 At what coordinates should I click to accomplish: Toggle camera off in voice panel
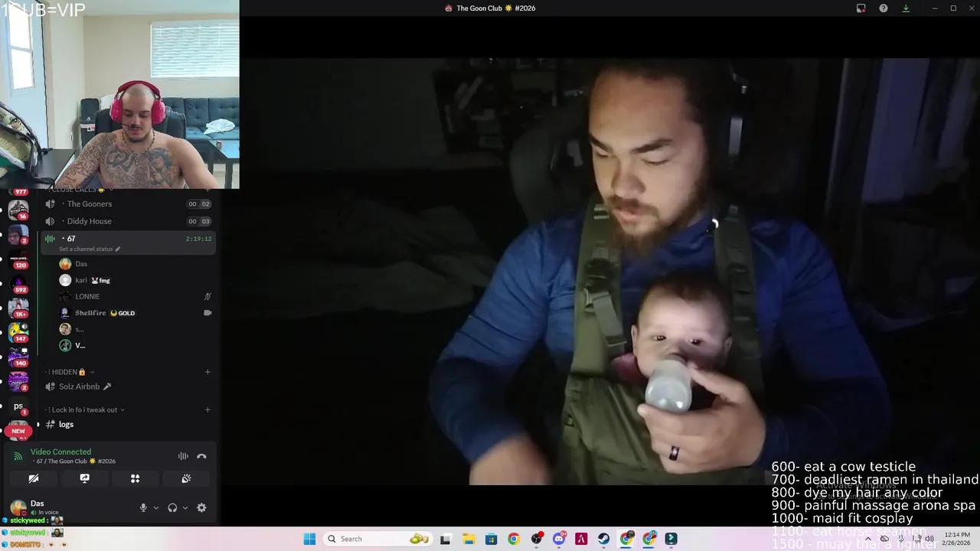[x=34, y=478]
